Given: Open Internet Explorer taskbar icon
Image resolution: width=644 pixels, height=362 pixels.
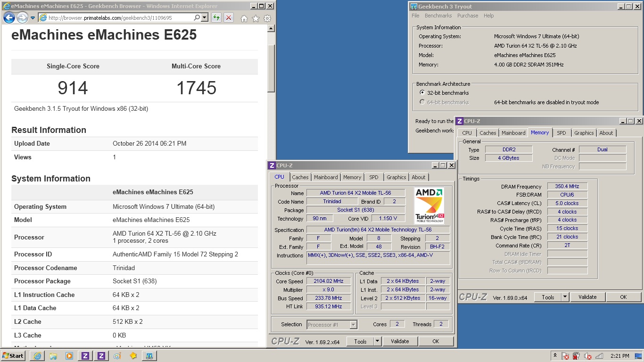Looking at the screenshot, I should [37, 356].
